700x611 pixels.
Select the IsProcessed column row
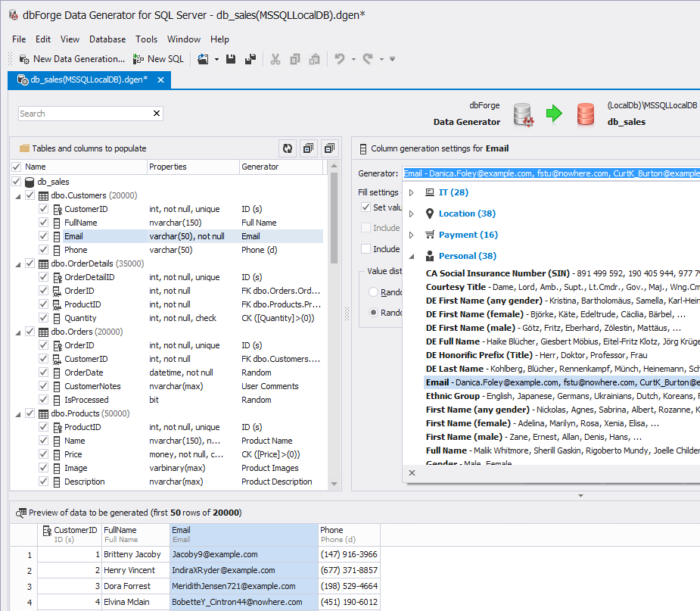(166, 400)
